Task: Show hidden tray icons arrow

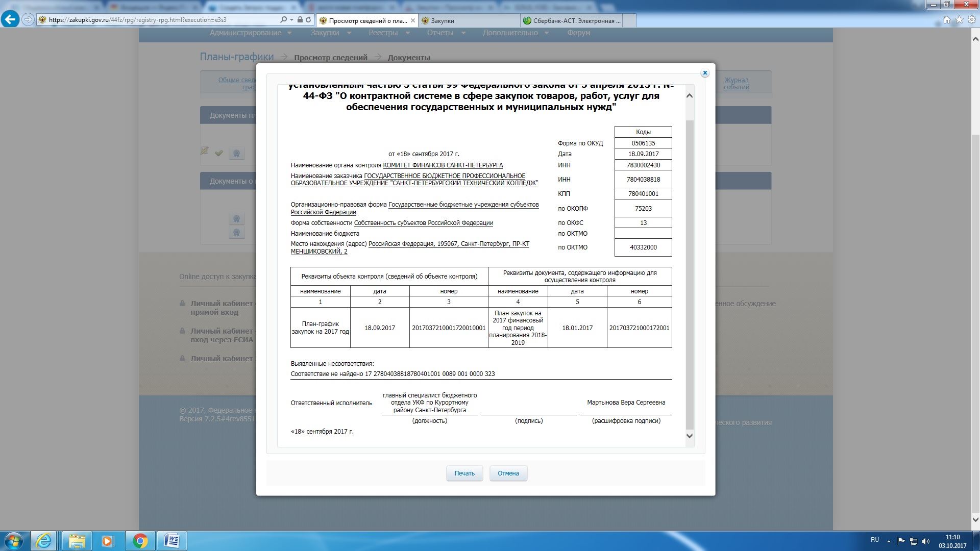Action: (889, 541)
